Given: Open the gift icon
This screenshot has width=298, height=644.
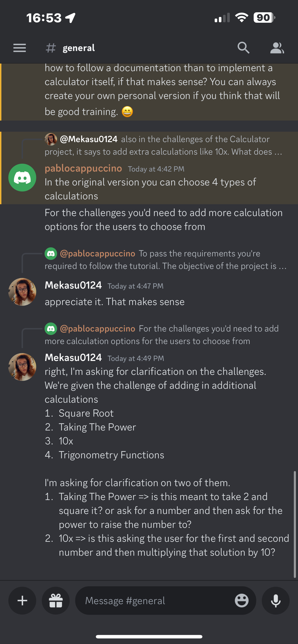Looking at the screenshot, I should pyautogui.click(x=55, y=600).
